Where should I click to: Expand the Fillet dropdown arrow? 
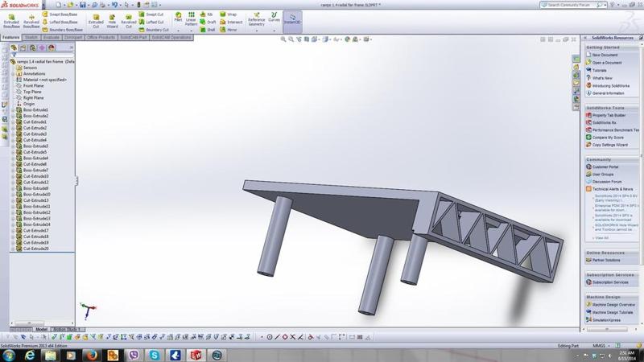coord(178,31)
